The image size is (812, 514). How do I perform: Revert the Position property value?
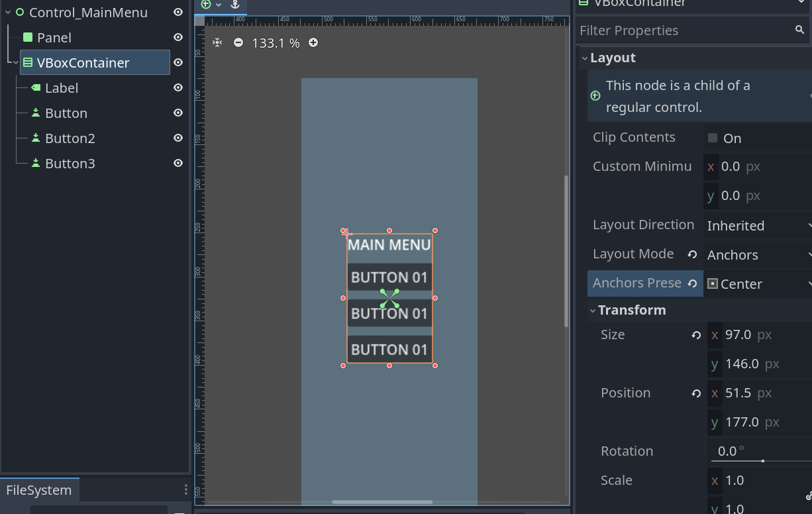pos(696,393)
